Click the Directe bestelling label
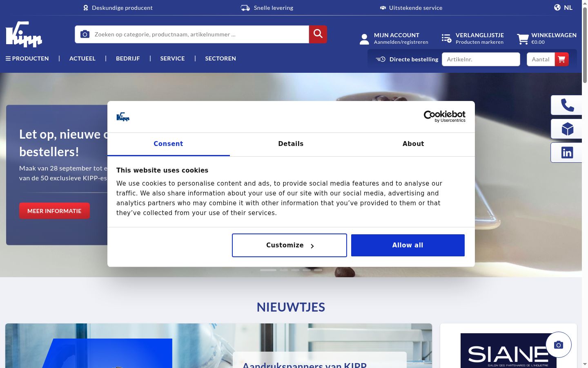The image size is (588, 368). pos(414,59)
